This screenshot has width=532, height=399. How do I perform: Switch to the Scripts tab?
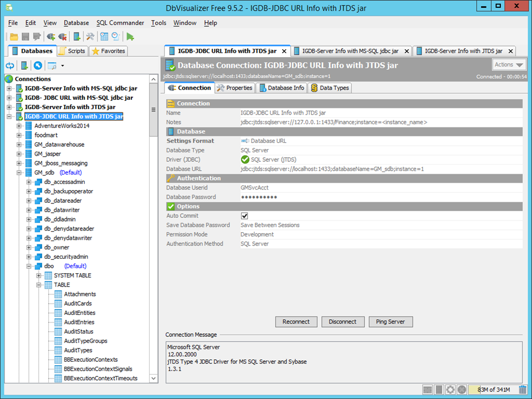click(x=73, y=51)
